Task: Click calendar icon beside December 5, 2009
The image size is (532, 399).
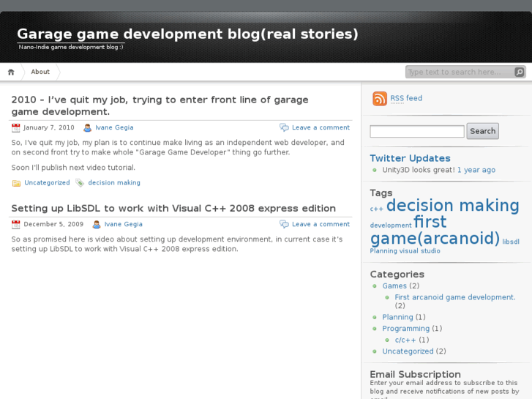Action: [x=15, y=225]
